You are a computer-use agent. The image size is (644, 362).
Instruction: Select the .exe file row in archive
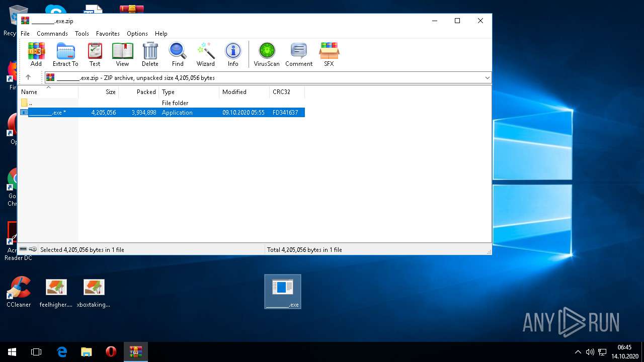162,113
